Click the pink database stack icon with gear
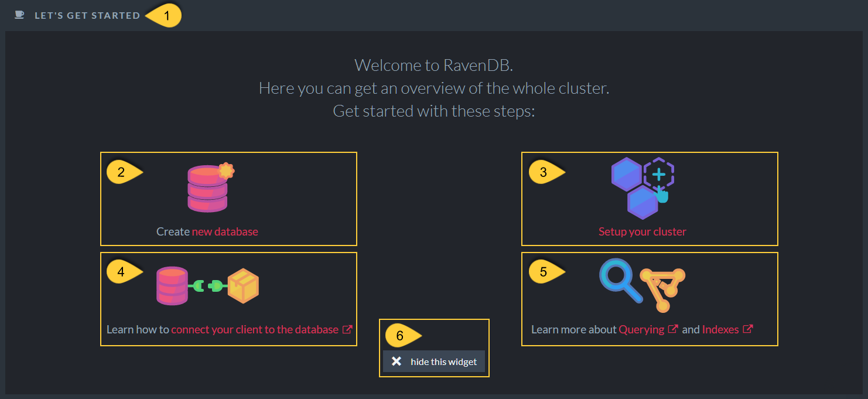868x399 pixels. click(x=211, y=187)
